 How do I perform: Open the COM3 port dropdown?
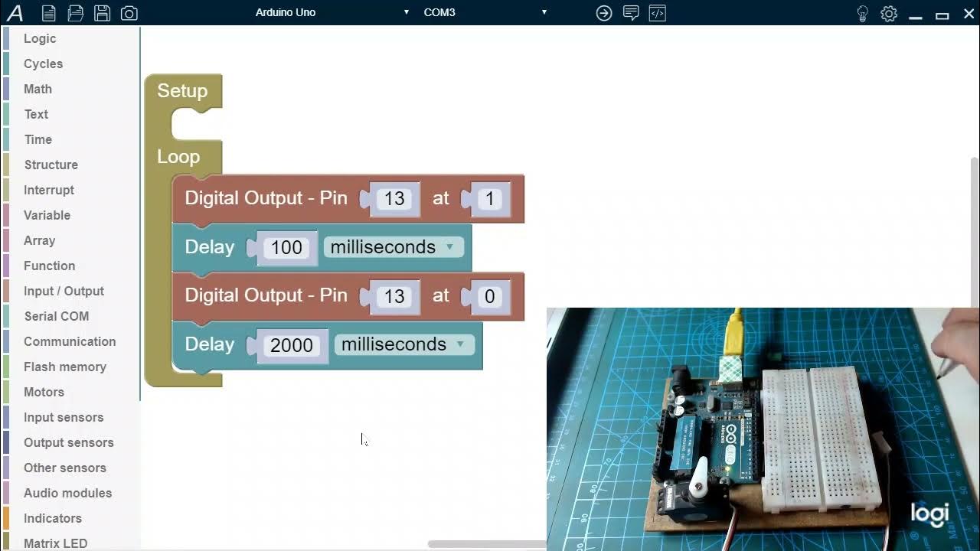[x=485, y=12]
